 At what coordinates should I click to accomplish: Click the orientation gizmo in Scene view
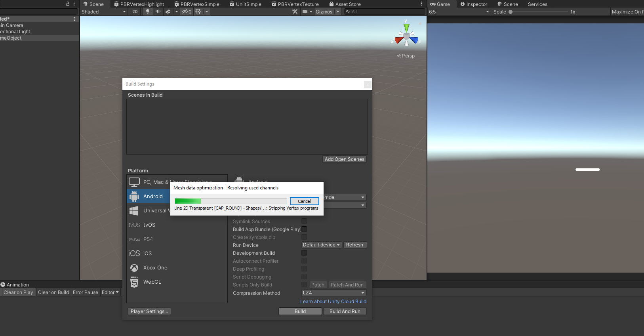[x=406, y=36]
